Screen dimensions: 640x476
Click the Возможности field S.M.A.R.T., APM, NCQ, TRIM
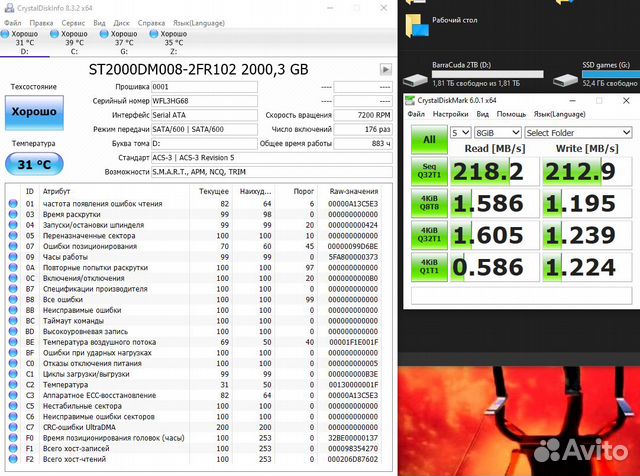[x=272, y=172]
